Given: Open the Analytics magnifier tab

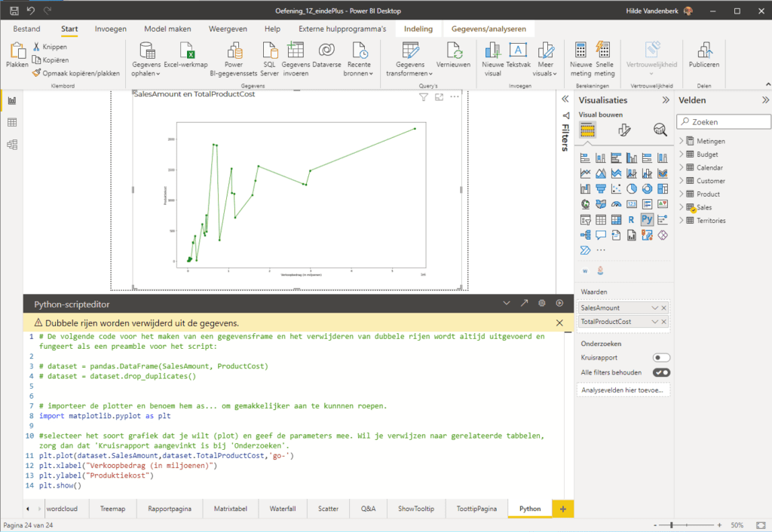Looking at the screenshot, I should (660, 130).
